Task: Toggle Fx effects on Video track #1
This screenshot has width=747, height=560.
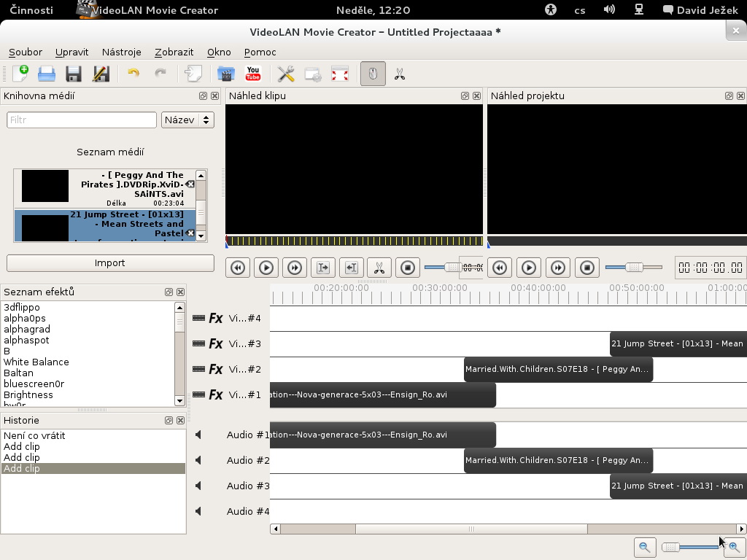Action: click(x=216, y=394)
